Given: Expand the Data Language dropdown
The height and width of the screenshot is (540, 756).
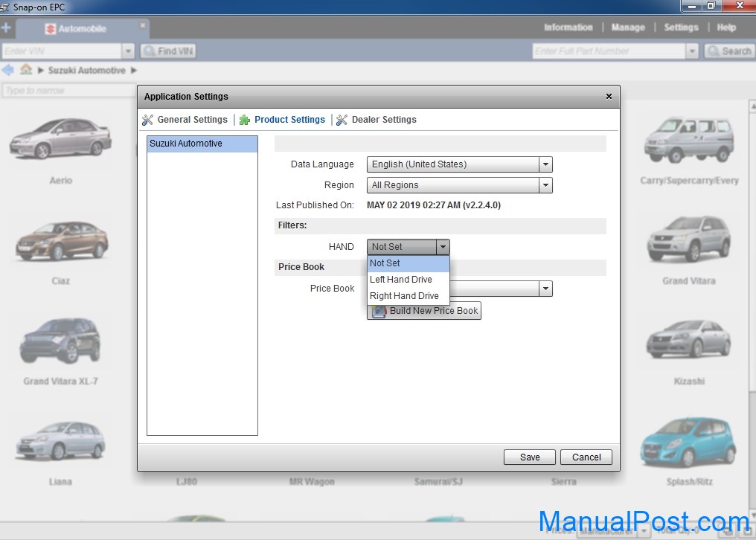Looking at the screenshot, I should pos(545,164).
